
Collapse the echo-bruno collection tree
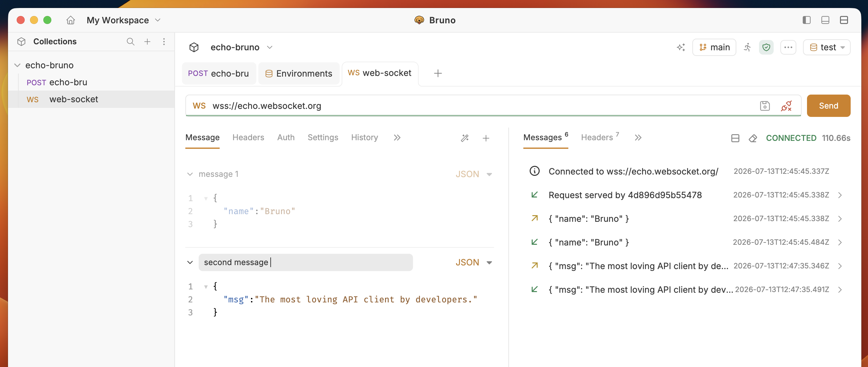point(18,65)
